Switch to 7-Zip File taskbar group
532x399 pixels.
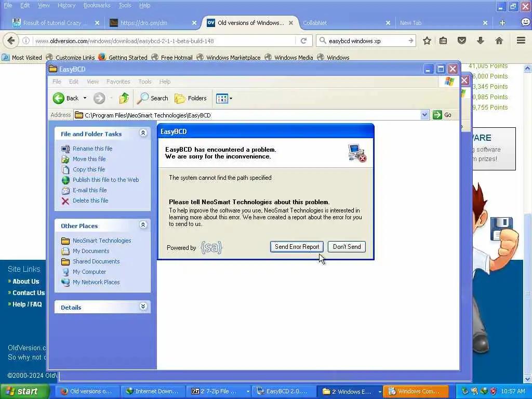(x=219, y=392)
